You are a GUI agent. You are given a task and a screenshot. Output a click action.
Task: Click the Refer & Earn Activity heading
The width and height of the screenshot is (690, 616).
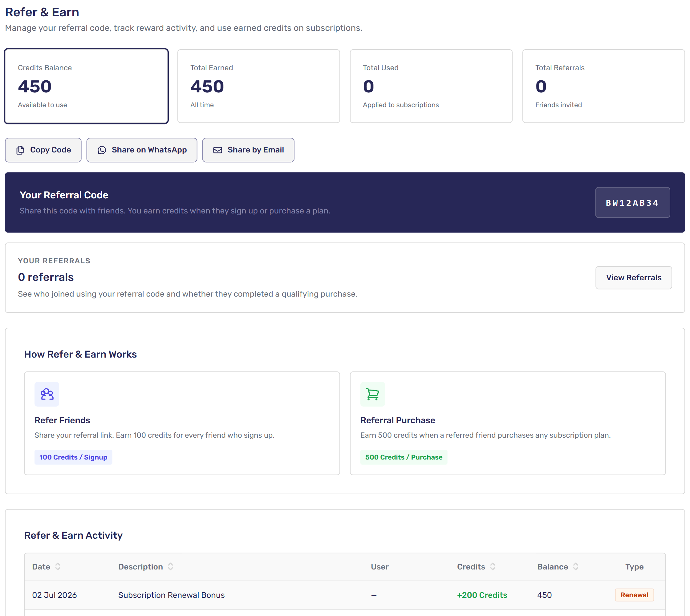73,535
